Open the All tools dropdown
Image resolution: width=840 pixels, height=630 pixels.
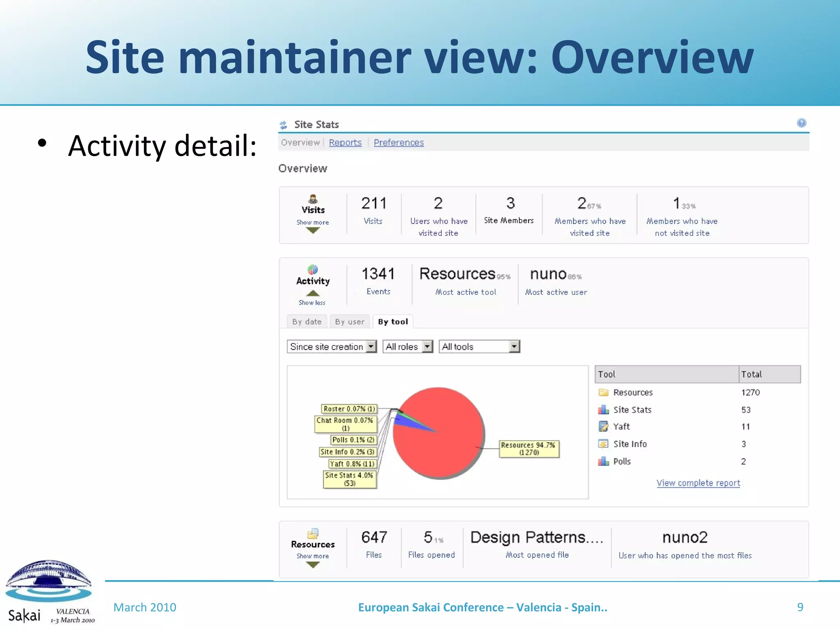click(479, 347)
